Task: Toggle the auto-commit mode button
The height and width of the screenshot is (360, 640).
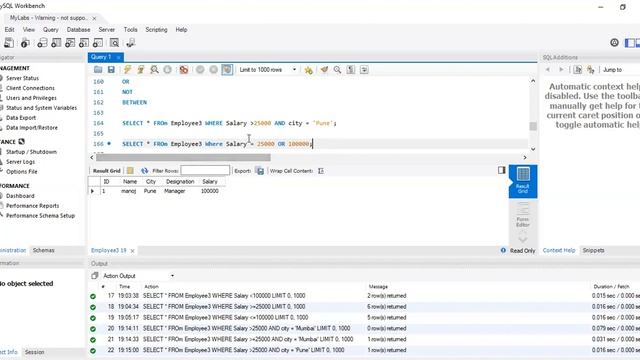Action: 227,70
